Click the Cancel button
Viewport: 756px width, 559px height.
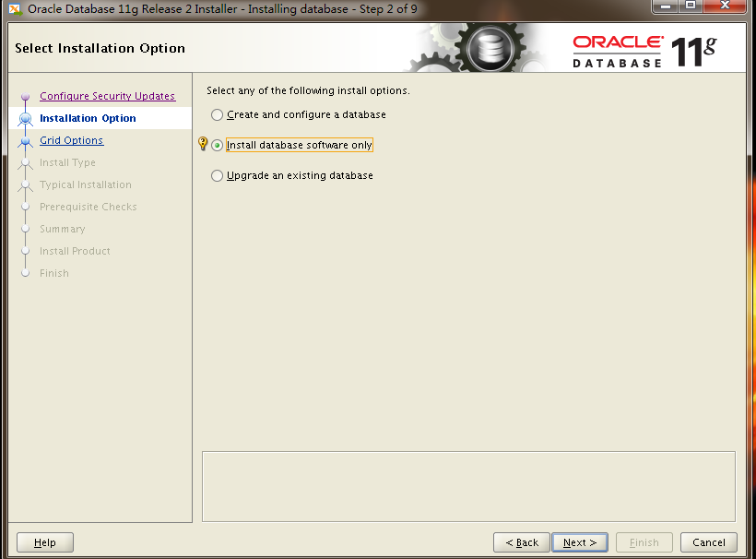coord(709,542)
